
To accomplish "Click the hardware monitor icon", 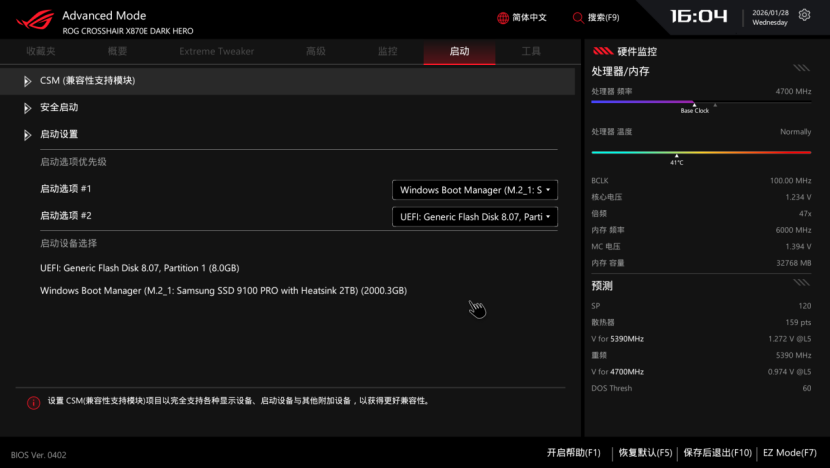I will point(602,51).
